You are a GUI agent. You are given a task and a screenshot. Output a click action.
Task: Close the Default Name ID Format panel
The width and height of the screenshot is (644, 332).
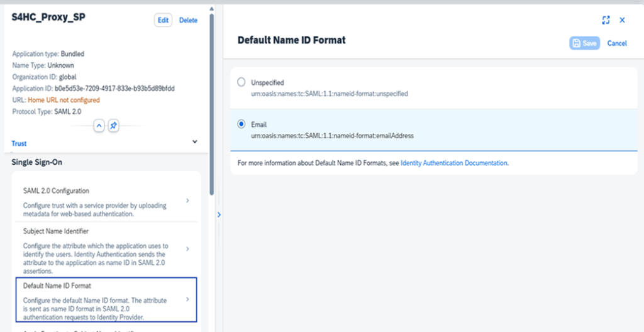tap(622, 20)
